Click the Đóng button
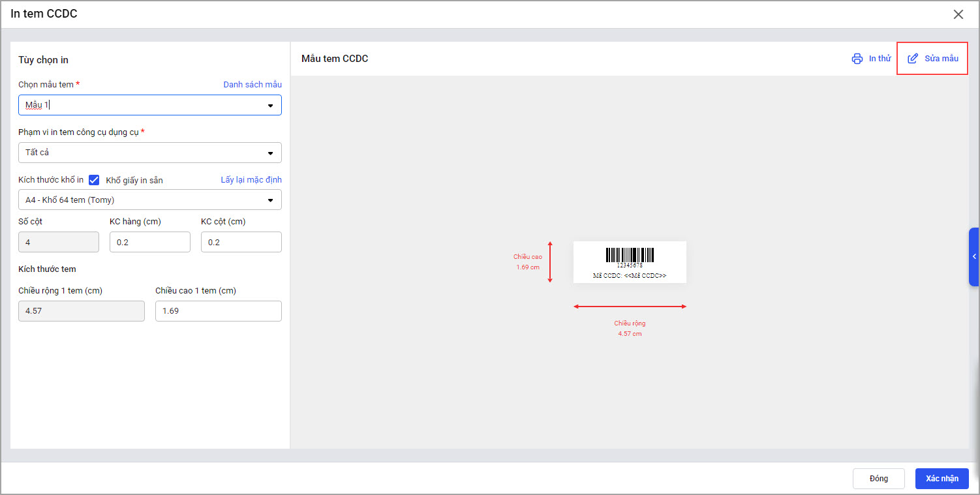Image resolution: width=980 pixels, height=495 pixels. (879, 479)
